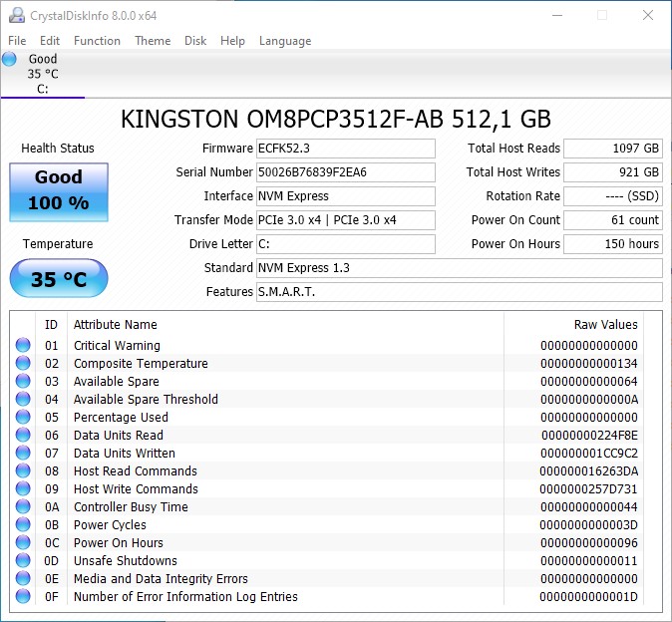Click the CrystalDiskInfo app icon in title bar
672x622 pixels.
[x=17, y=15]
